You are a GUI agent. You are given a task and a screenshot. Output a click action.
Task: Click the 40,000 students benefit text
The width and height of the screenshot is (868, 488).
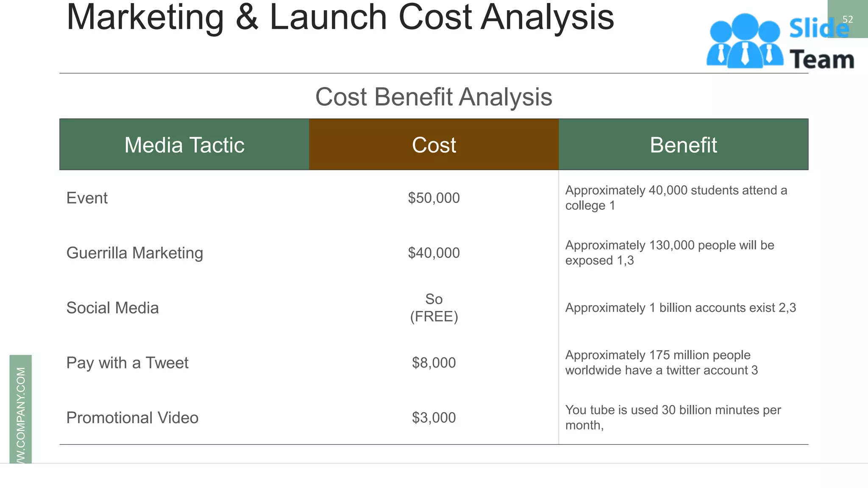676,198
